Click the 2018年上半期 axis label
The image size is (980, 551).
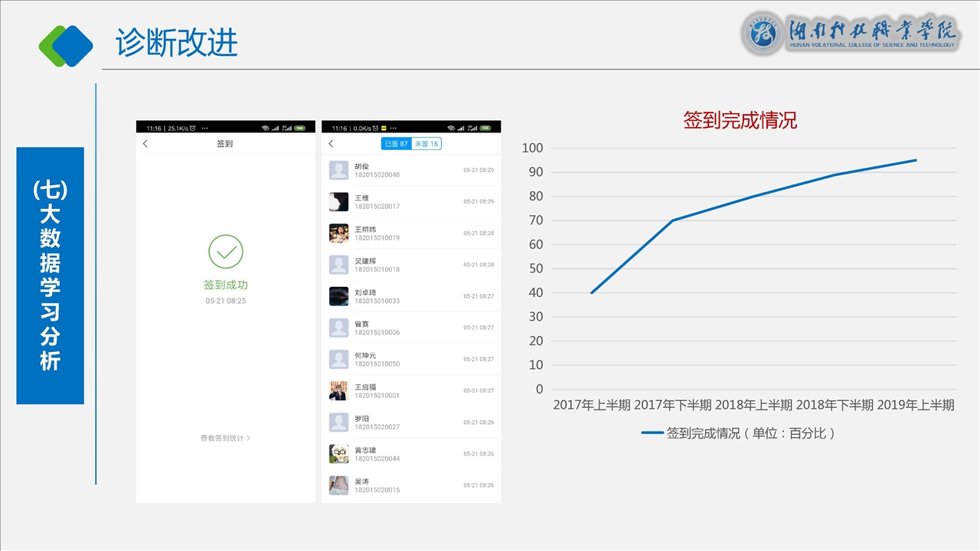[x=753, y=406]
